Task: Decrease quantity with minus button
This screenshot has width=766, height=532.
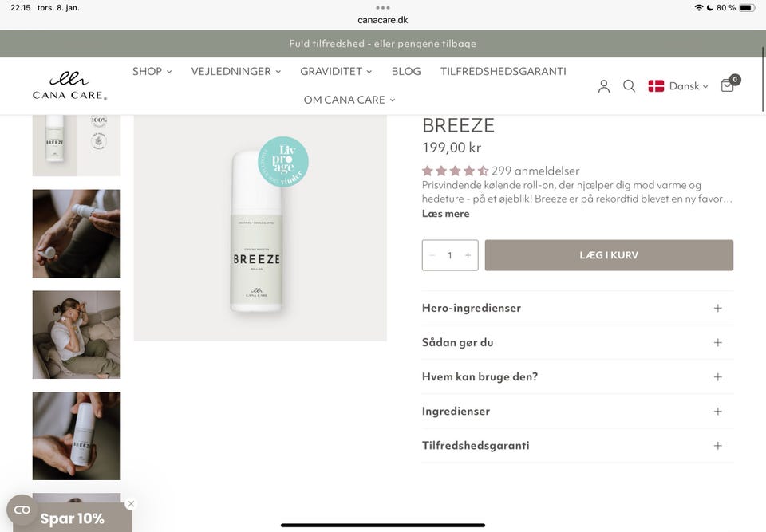Action: [432, 255]
